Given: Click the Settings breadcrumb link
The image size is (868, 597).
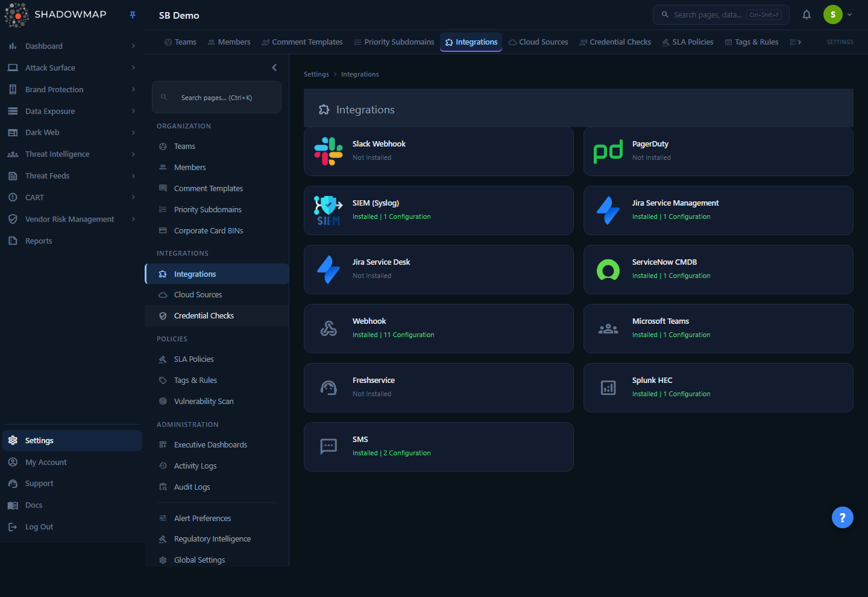Looking at the screenshot, I should pyautogui.click(x=316, y=75).
